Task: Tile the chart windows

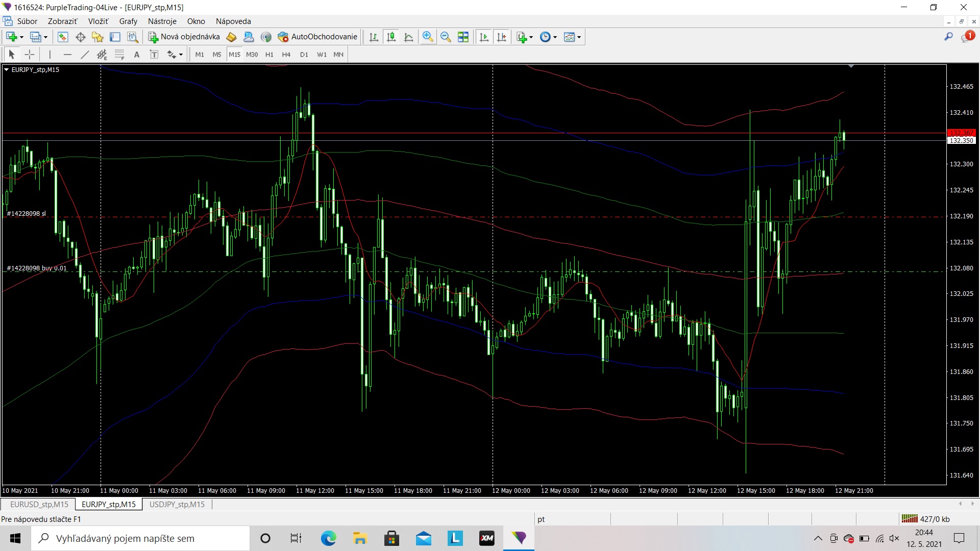Action: 463,37
